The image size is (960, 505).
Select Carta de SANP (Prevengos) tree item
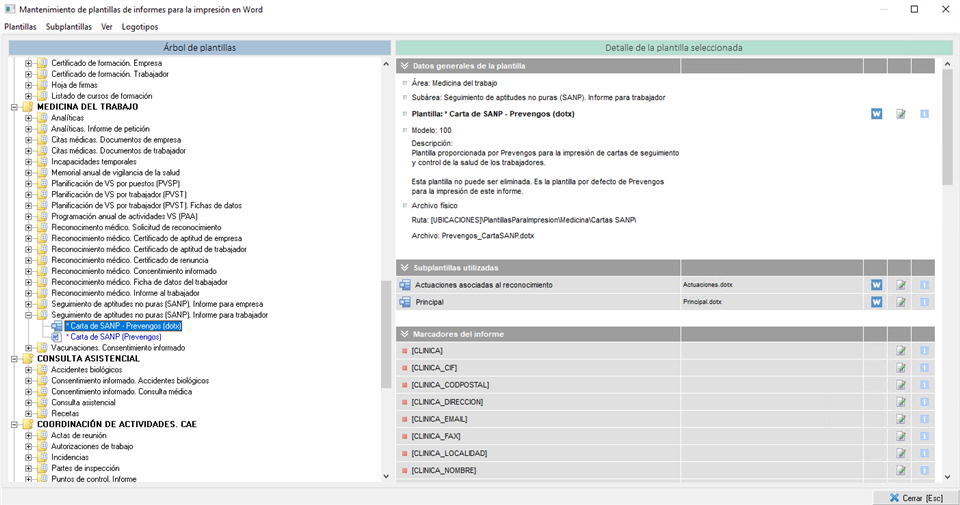pos(114,337)
